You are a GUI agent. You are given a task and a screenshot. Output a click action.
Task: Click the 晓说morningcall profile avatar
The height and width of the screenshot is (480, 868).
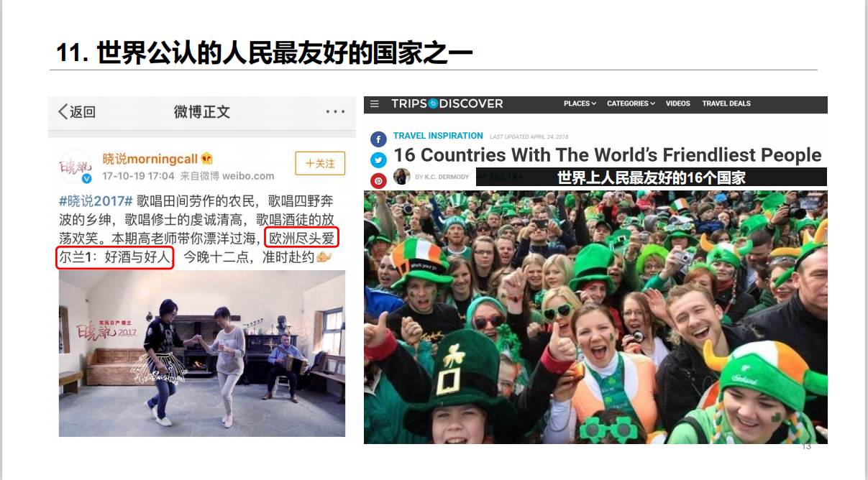[76, 167]
